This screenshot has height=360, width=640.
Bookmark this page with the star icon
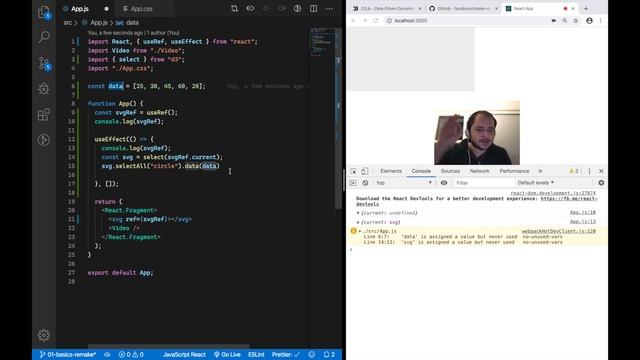576,20
